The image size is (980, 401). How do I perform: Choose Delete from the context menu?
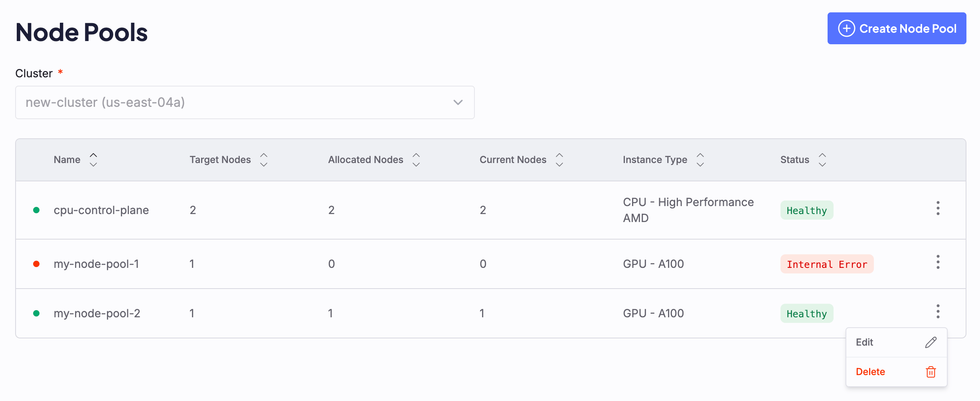pyautogui.click(x=897, y=372)
